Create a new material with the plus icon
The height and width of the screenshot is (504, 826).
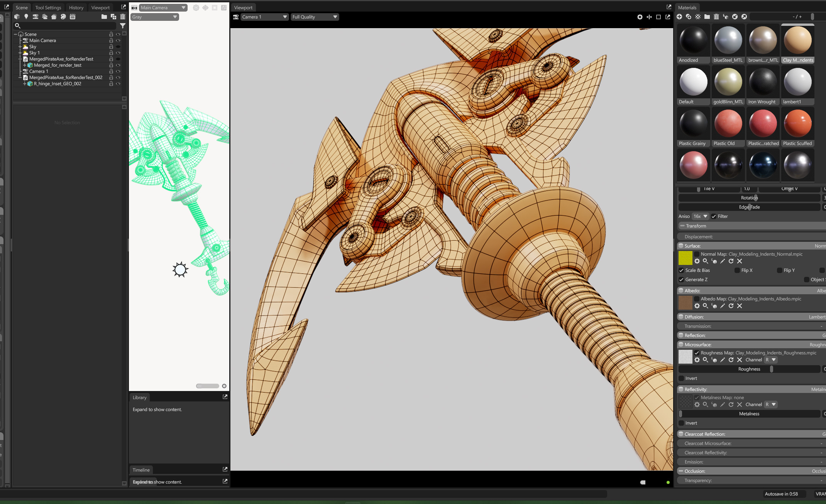coord(679,17)
